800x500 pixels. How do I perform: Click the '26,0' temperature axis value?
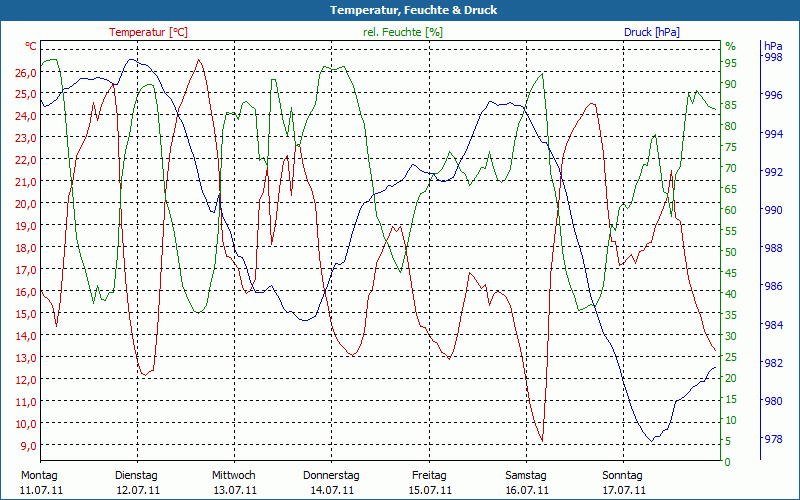click(x=26, y=72)
